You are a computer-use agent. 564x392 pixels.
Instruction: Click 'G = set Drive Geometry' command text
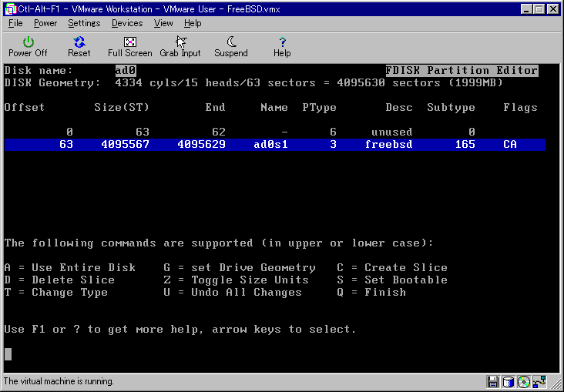point(240,267)
